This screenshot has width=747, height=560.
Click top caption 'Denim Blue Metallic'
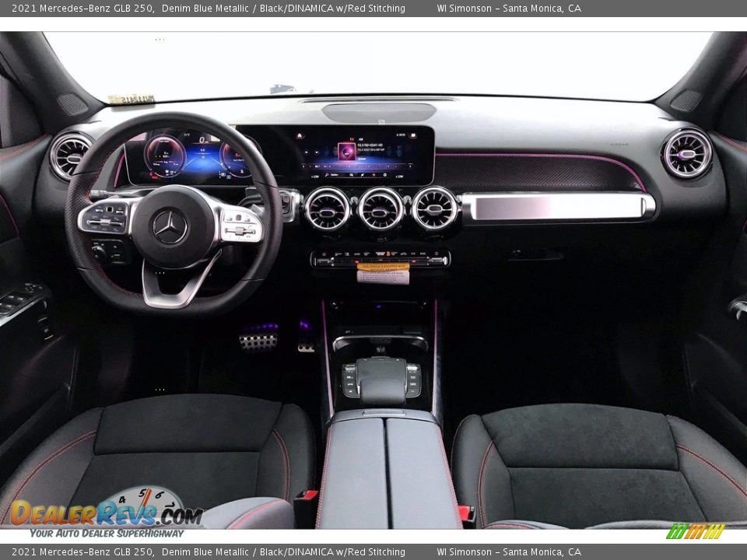coord(205,8)
